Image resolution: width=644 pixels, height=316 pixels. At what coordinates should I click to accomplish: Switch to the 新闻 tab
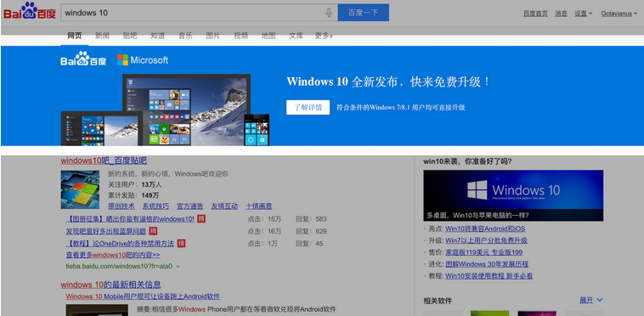point(102,36)
